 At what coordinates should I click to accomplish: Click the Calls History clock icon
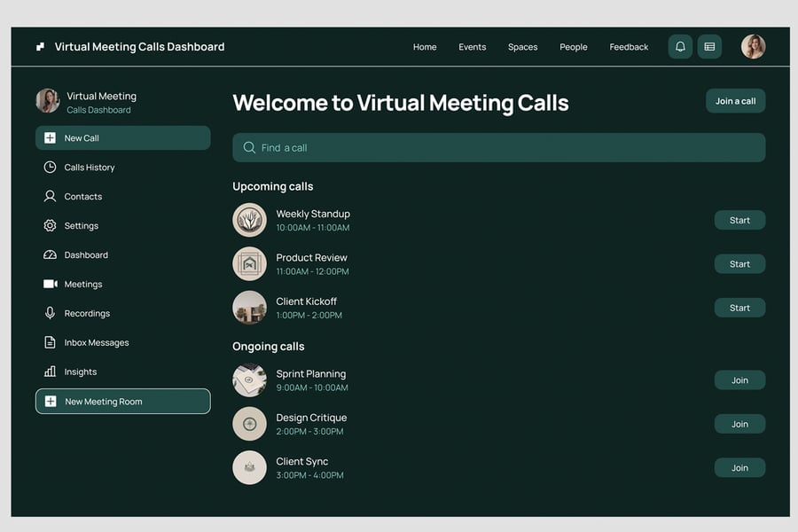click(50, 168)
